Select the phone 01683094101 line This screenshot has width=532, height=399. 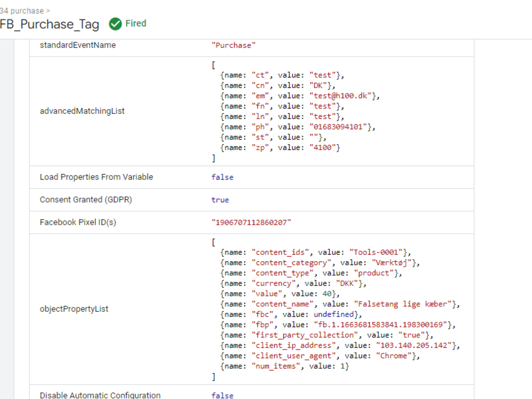click(x=298, y=127)
